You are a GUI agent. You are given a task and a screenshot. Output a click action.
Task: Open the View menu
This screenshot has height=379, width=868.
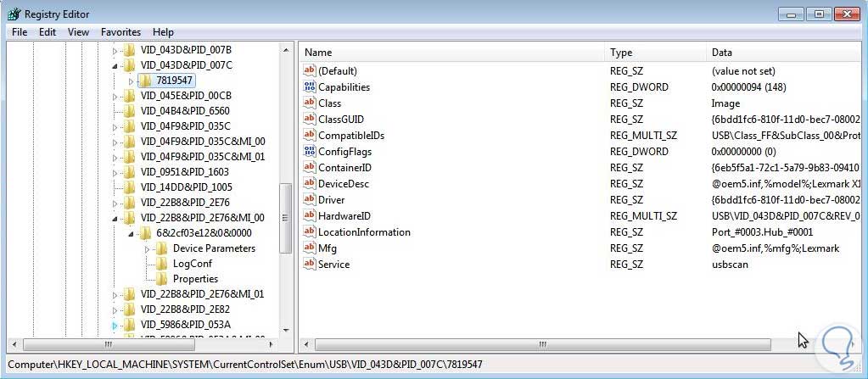point(79,32)
